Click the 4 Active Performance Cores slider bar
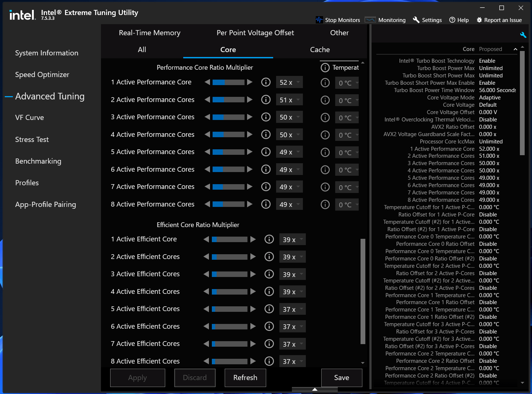This screenshot has height=394, width=532. pyautogui.click(x=228, y=134)
